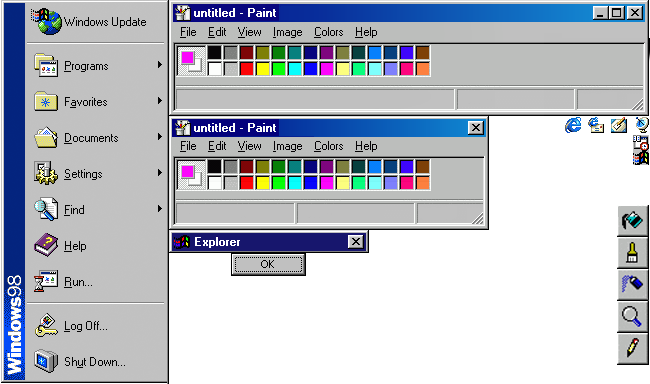Launch the Internet Explorer quick launch icon
Screen dimensions: 650x384
(x=573, y=125)
